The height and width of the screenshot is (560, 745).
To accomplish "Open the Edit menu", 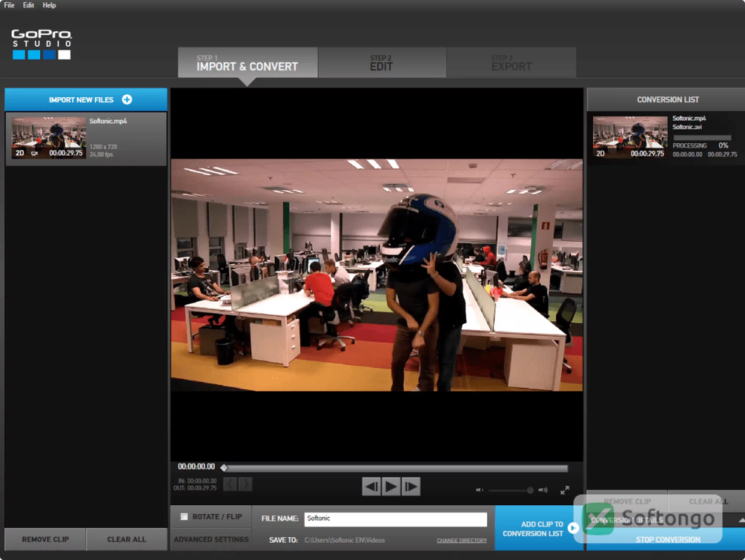I will (28, 5).
